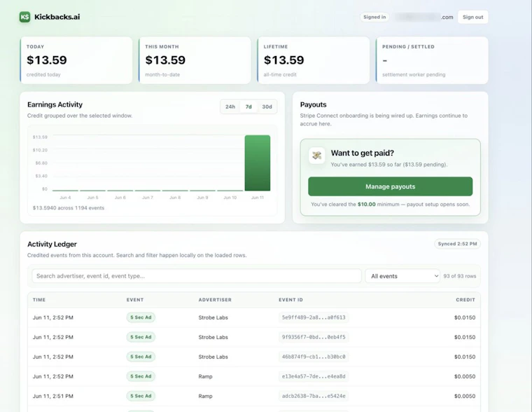
Task: Open the All events filter dropdown
Action: (402, 276)
